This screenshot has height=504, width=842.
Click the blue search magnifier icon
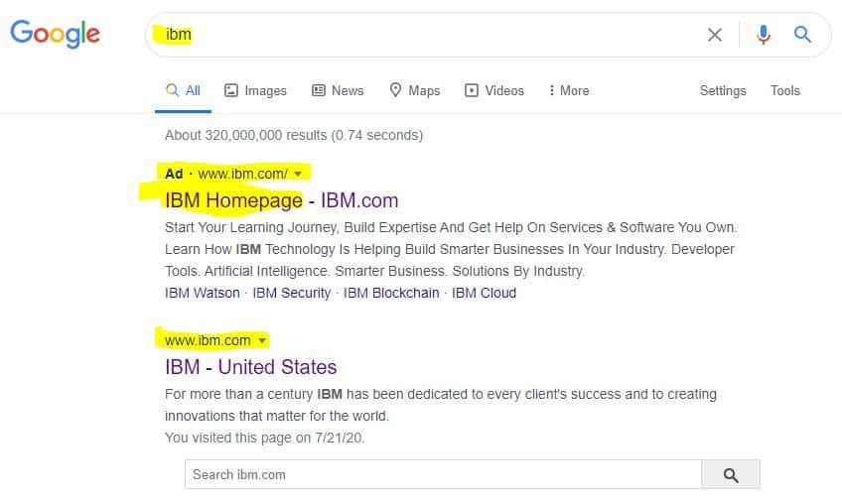tap(802, 35)
